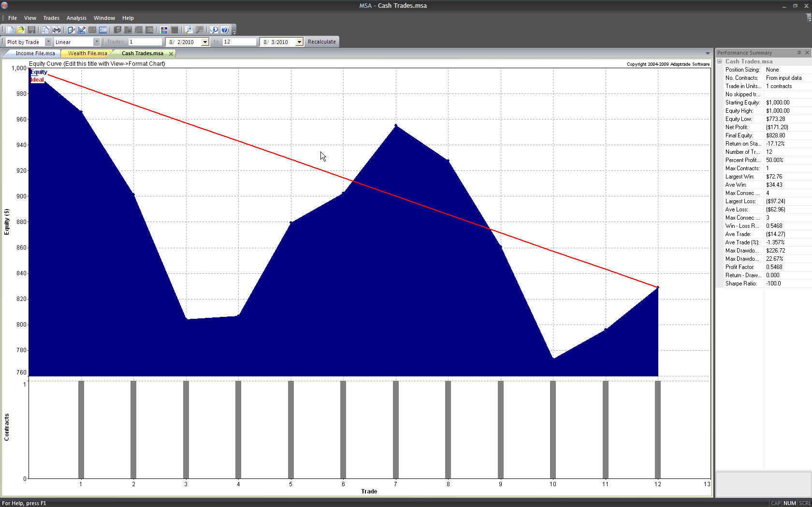Click the Ideal legend label

tap(37, 80)
